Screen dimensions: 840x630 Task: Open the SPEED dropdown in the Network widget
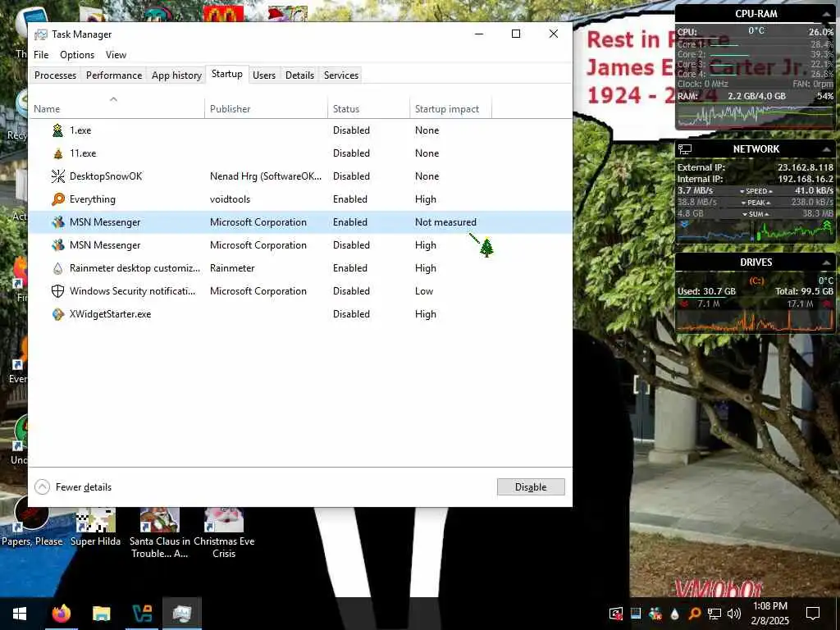[x=756, y=191]
